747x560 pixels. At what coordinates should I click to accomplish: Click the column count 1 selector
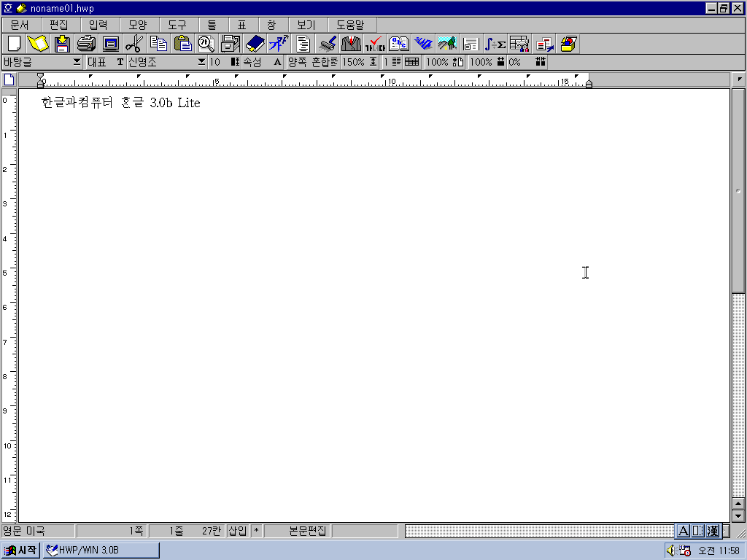tap(392, 62)
